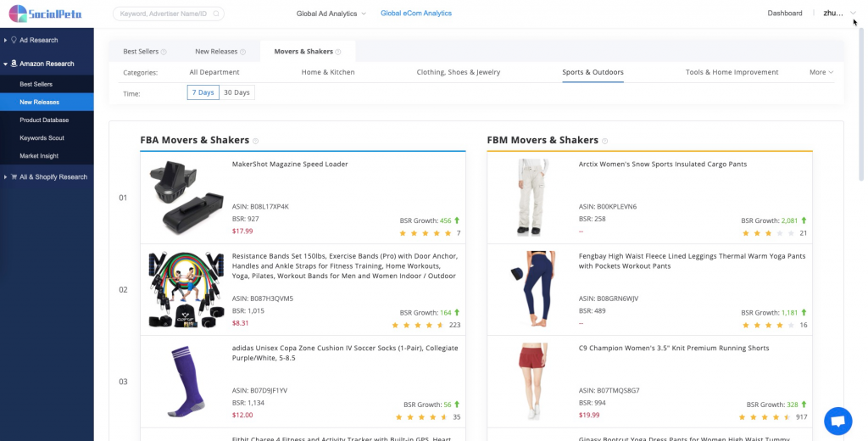Click info icon beside FBA Movers & Shakers
868x441 pixels.
point(256,142)
